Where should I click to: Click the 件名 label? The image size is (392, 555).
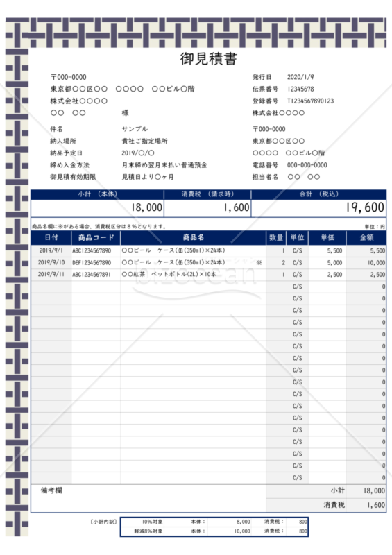[57, 129]
